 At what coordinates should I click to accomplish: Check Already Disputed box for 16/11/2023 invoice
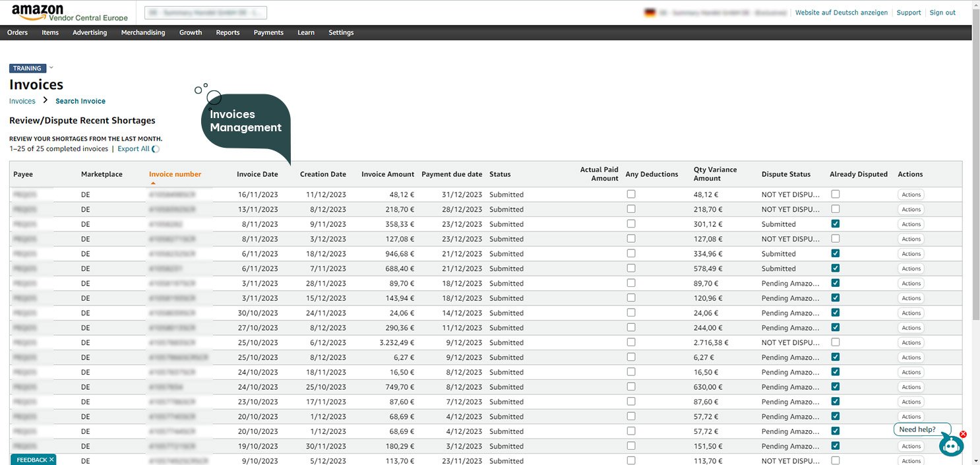click(836, 194)
